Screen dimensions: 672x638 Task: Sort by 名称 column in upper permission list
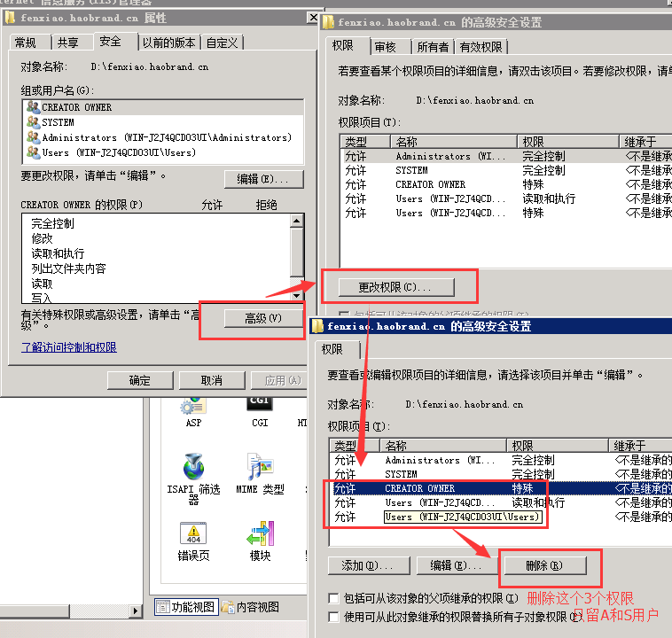click(x=454, y=142)
